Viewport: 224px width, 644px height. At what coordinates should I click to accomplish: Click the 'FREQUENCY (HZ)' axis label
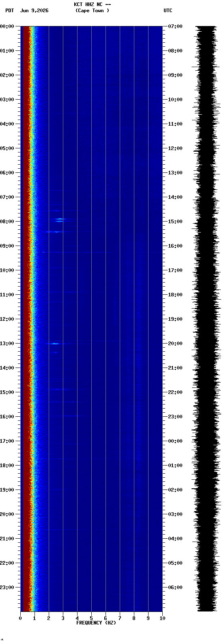[96, 623]
